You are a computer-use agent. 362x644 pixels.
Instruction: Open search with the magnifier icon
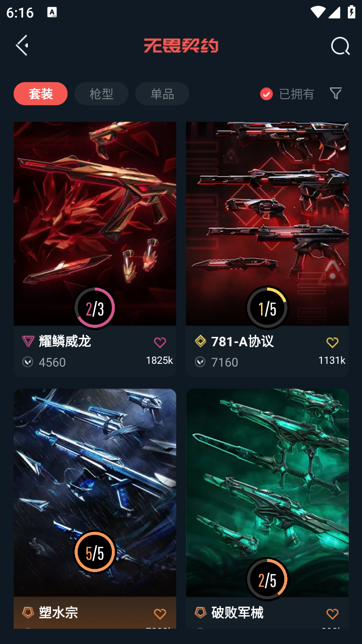340,46
